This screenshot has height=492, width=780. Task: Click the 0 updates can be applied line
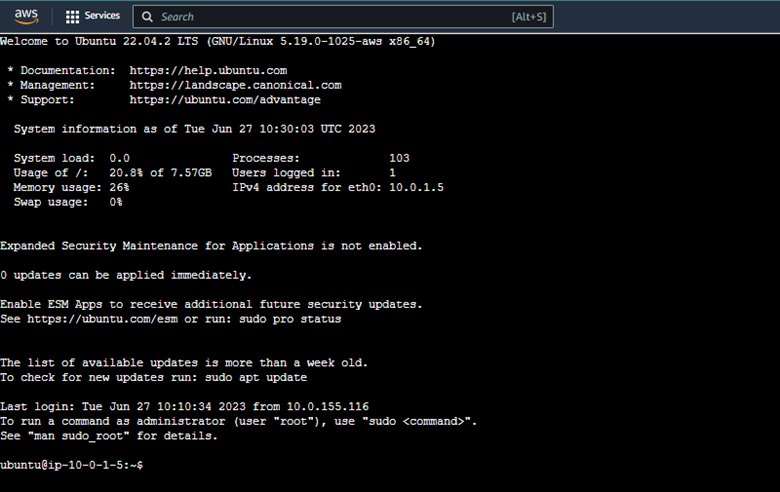point(126,275)
